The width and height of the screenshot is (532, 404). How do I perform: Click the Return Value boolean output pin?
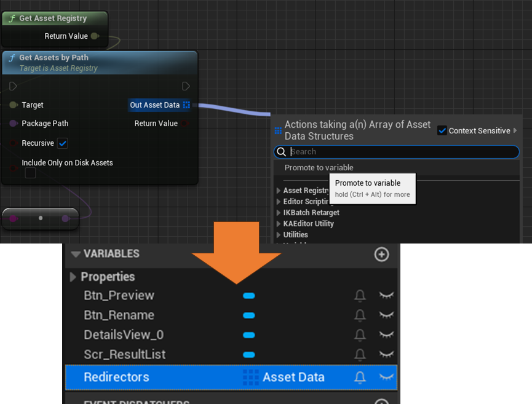(x=185, y=124)
